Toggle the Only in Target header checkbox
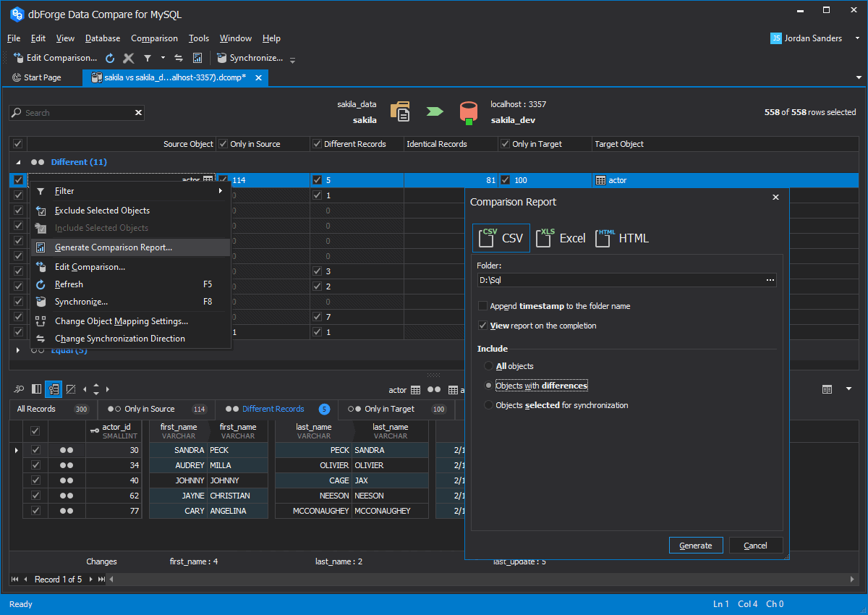The width and height of the screenshot is (868, 615). [x=505, y=144]
